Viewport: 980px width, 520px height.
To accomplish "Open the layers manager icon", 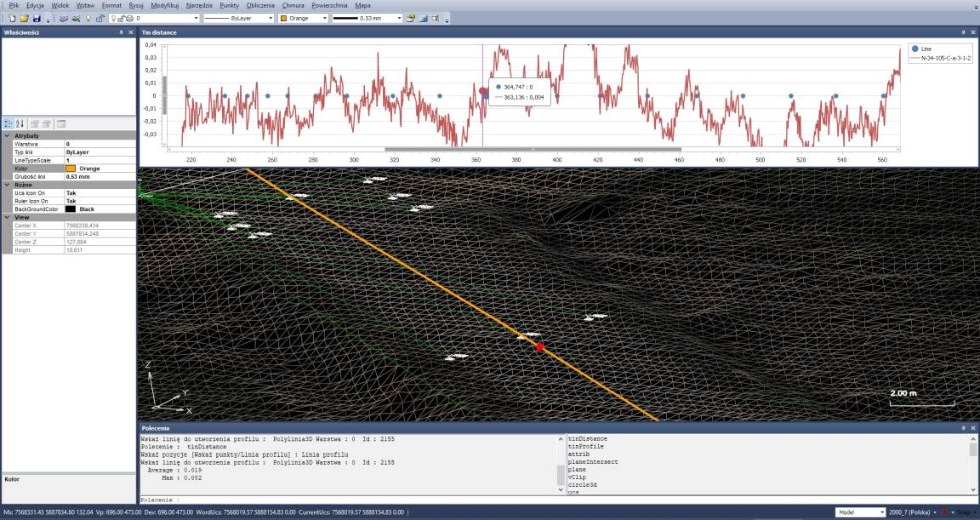I will [63, 18].
